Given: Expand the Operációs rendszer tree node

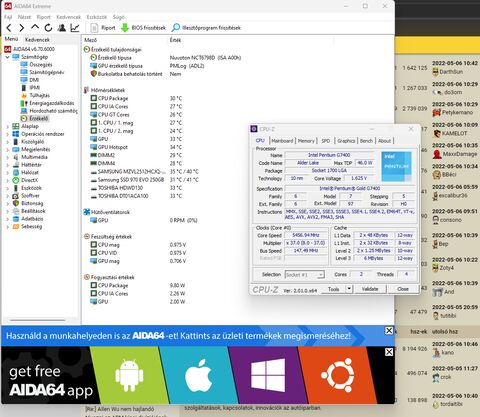Looking at the screenshot, I should pyautogui.click(x=8, y=134).
